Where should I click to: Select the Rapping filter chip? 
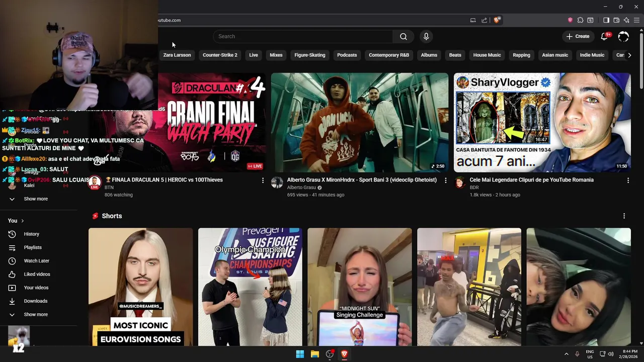pos(521,55)
